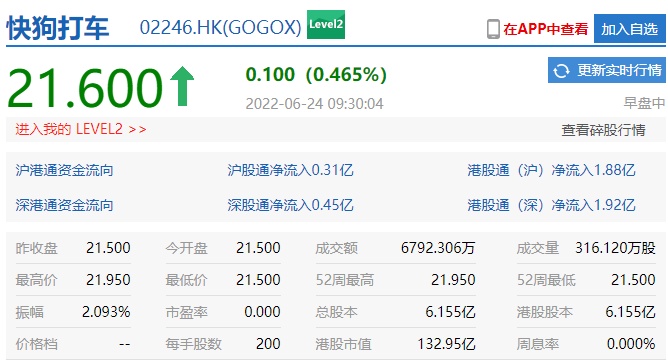Click the 成交额 6792.306万 value

click(438, 248)
